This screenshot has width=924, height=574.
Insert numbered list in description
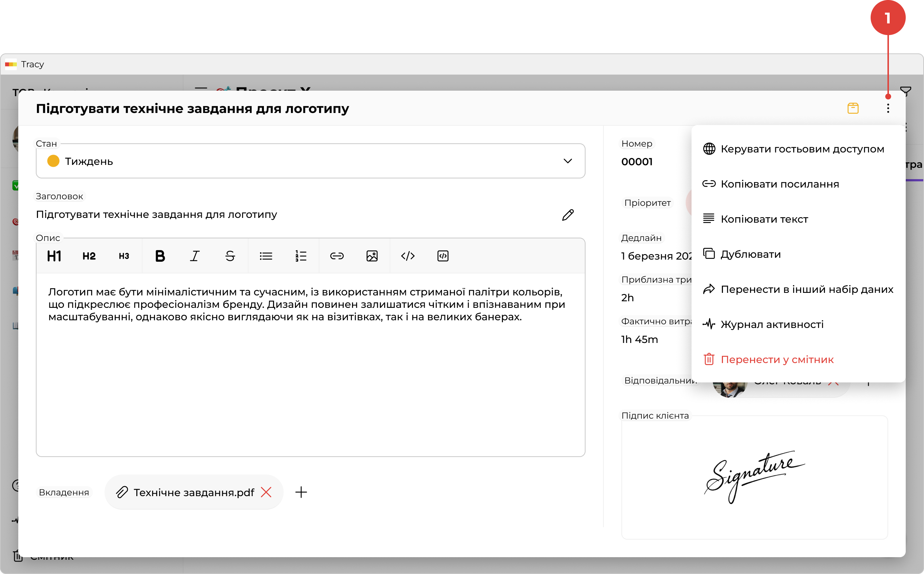(x=301, y=256)
